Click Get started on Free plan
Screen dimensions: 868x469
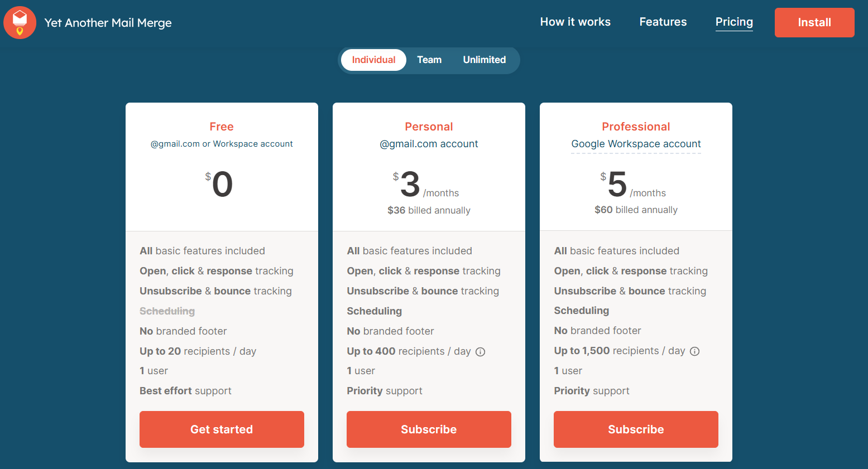coord(222,429)
